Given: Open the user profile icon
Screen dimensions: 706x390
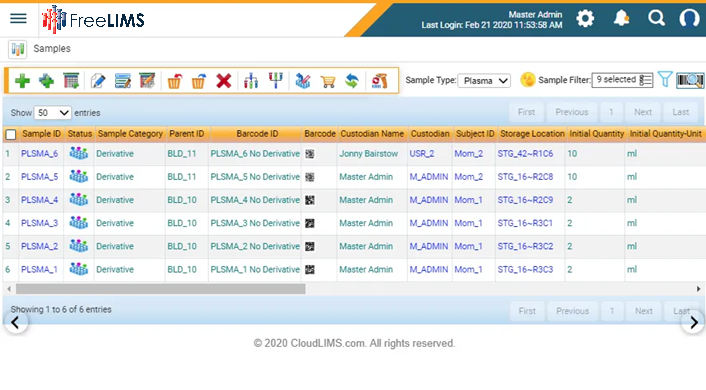Looking at the screenshot, I should [x=689, y=18].
